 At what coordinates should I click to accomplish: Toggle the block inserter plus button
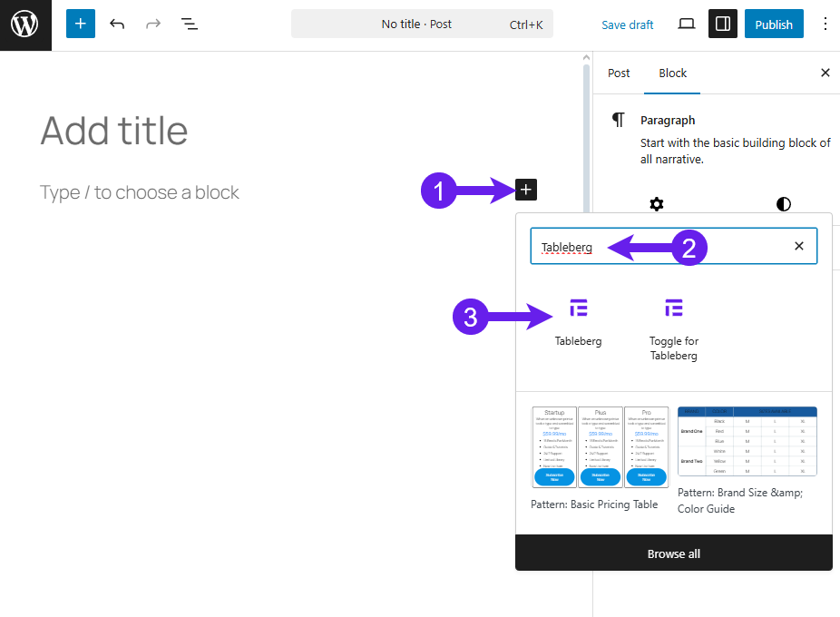[x=80, y=24]
